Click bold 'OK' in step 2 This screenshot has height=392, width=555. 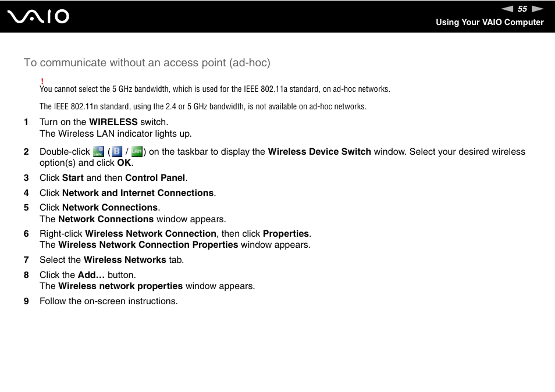pyautogui.click(x=124, y=163)
